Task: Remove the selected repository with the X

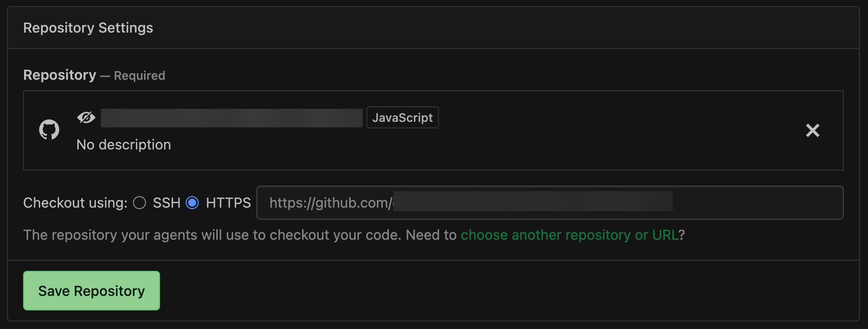Action: click(x=812, y=130)
